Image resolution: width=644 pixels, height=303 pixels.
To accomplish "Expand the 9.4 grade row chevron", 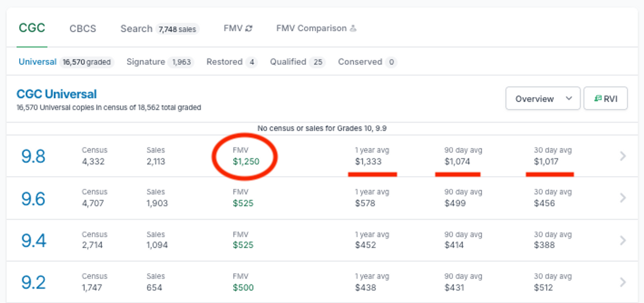I will 623,240.
